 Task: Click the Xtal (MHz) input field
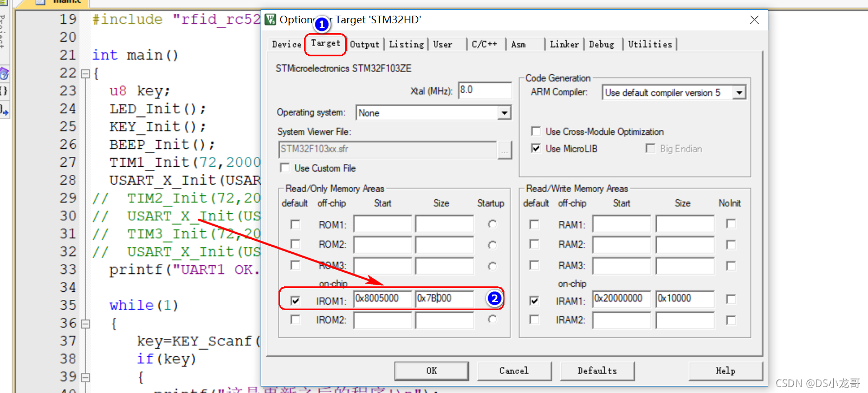(x=485, y=90)
